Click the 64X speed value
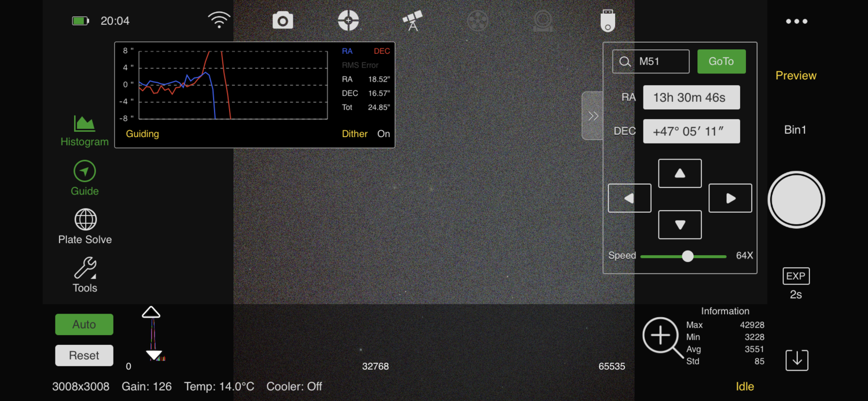The image size is (868, 401). coord(745,256)
